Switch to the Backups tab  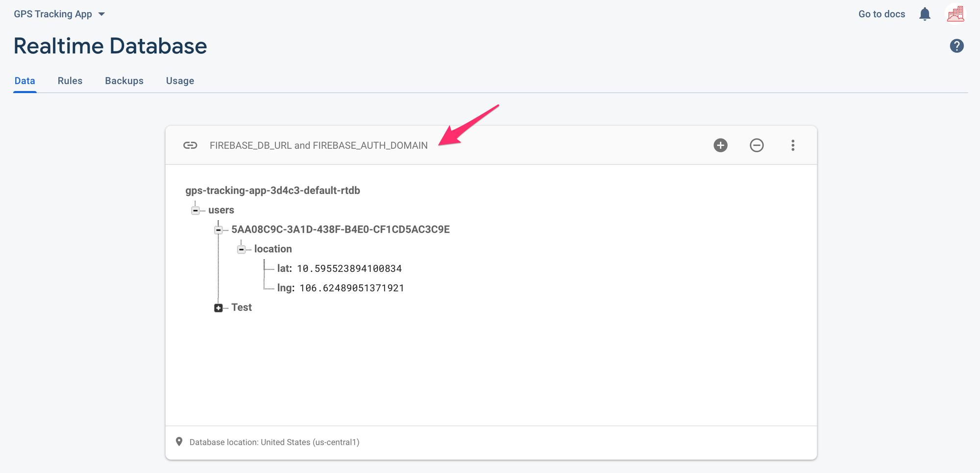point(124,80)
